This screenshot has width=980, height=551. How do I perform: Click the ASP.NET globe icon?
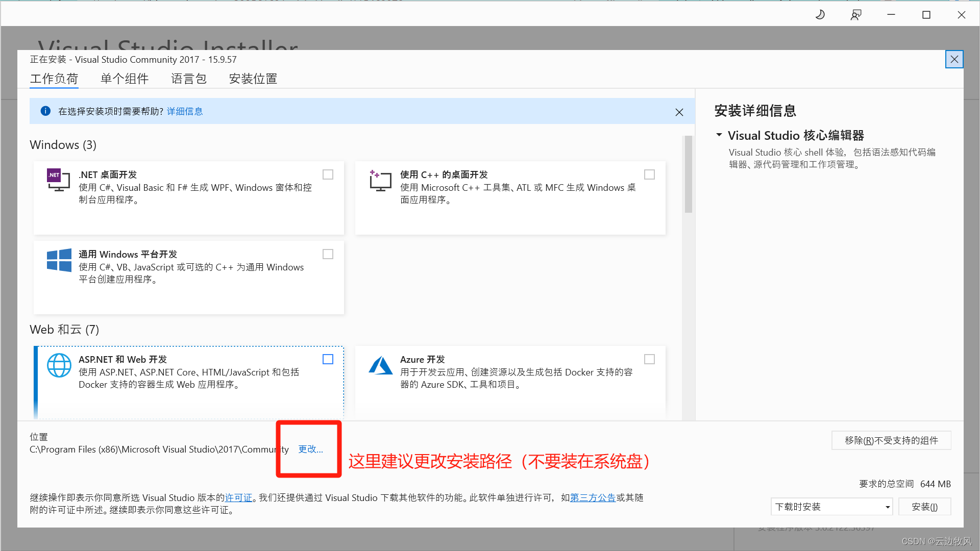click(x=59, y=365)
